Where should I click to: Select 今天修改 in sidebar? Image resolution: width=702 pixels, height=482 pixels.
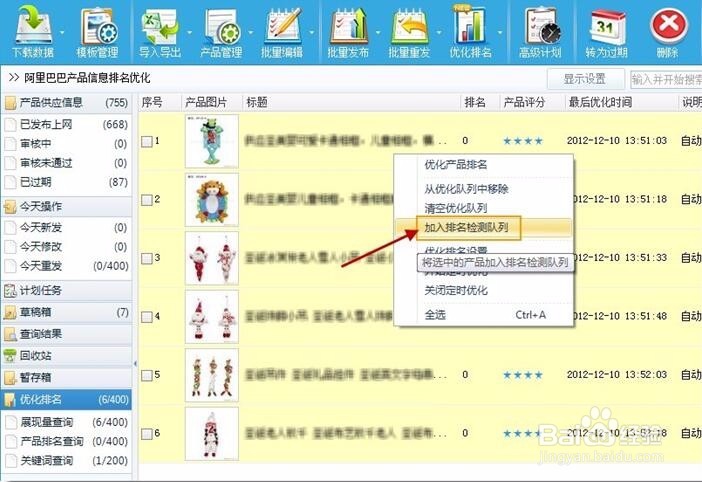(x=66, y=247)
